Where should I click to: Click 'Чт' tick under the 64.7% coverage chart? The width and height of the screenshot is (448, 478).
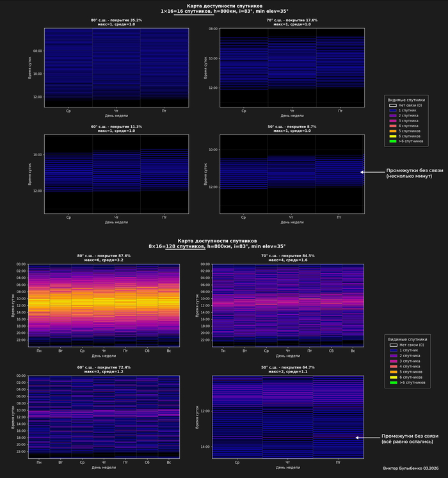tap(287, 463)
